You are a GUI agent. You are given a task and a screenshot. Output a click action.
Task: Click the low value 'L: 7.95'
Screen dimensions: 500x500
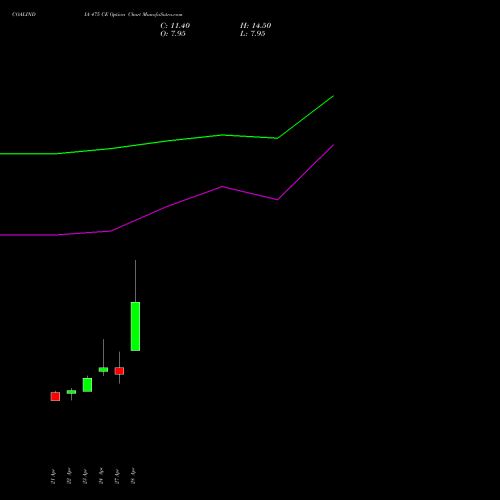[x=252, y=34]
